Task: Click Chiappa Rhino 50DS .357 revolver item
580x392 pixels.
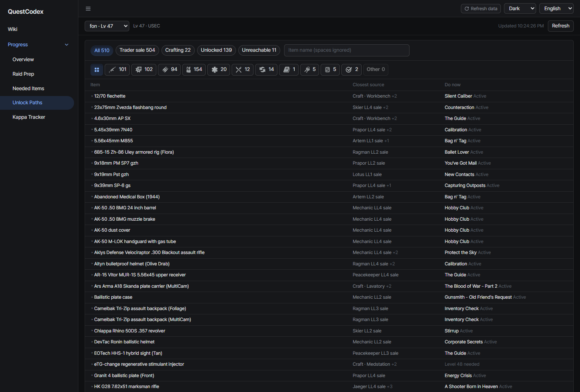Action: click(130, 331)
